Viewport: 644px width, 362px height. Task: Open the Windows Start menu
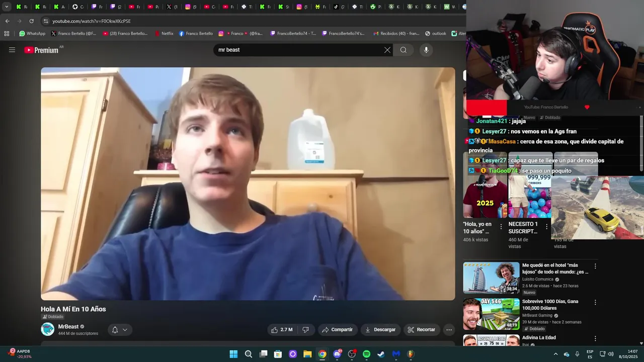click(x=233, y=354)
